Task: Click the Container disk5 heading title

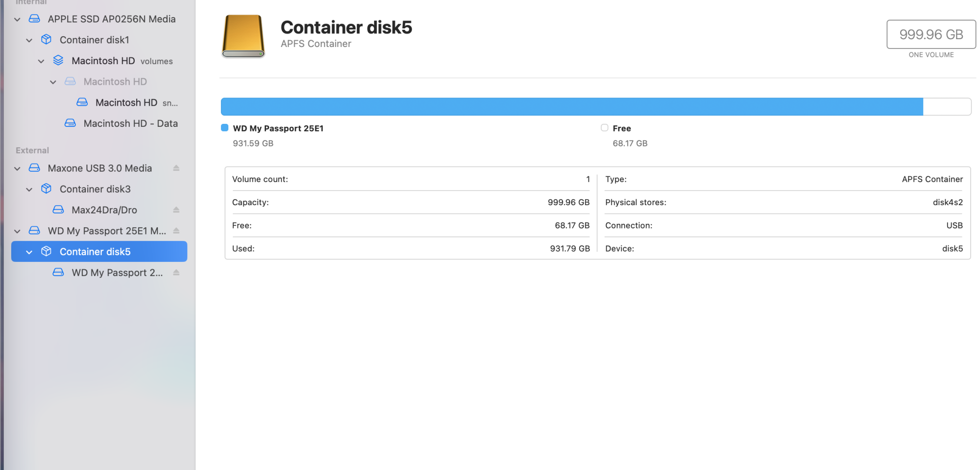Action: tap(346, 27)
